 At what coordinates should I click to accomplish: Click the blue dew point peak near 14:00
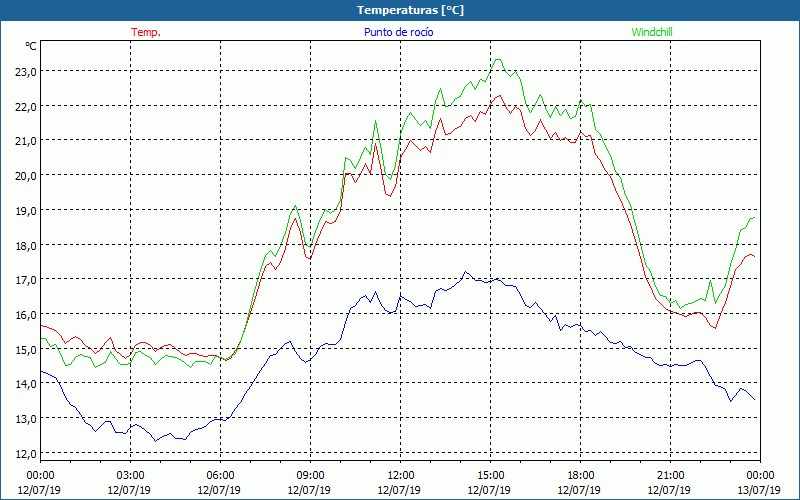pos(465,271)
